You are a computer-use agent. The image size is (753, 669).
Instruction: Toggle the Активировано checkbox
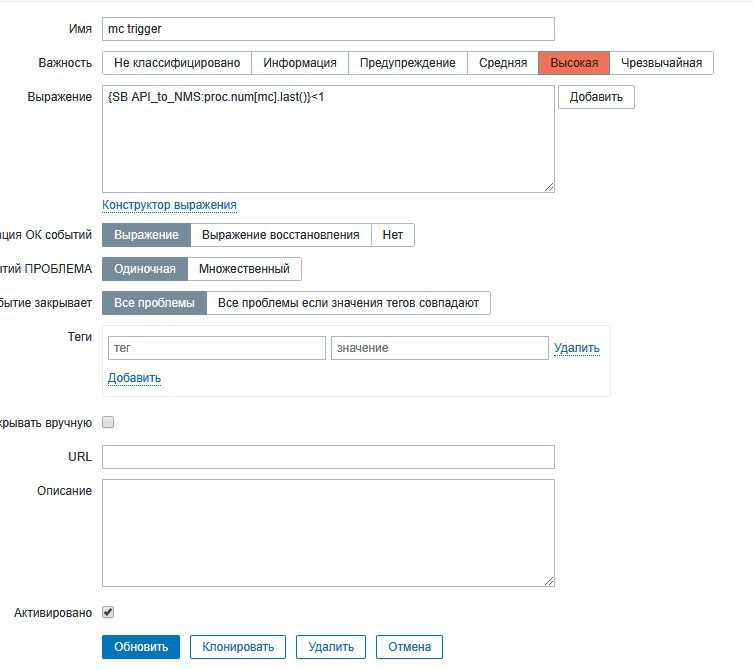[108, 612]
